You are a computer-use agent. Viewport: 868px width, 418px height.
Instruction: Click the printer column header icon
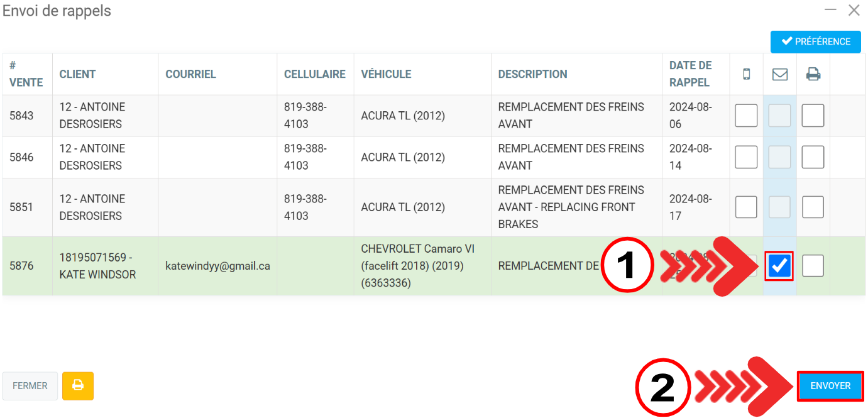coord(813,74)
